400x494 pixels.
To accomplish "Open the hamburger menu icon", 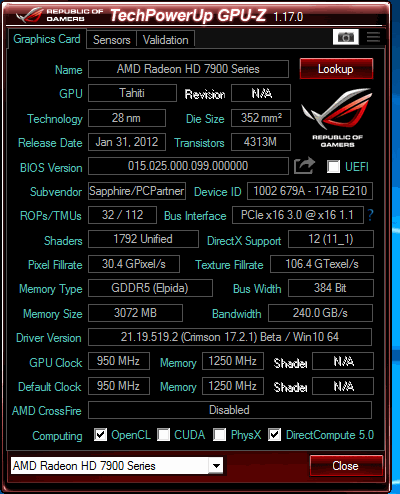I will point(373,37).
